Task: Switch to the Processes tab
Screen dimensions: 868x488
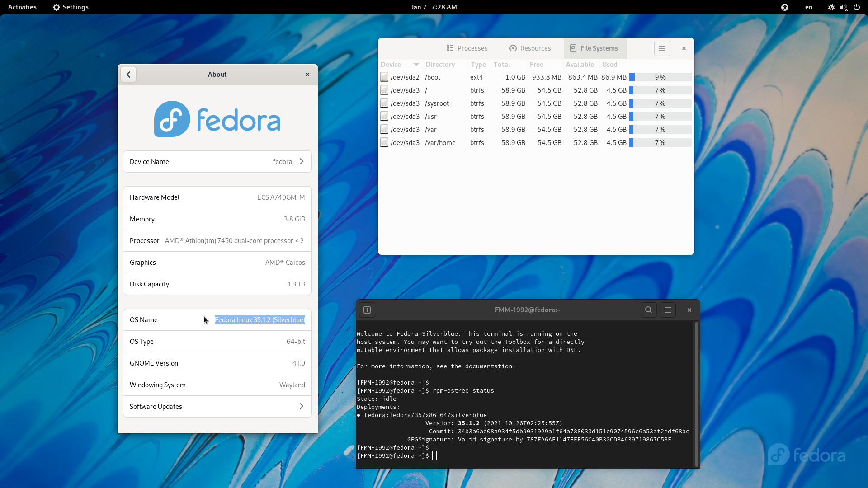Action: click(x=467, y=48)
